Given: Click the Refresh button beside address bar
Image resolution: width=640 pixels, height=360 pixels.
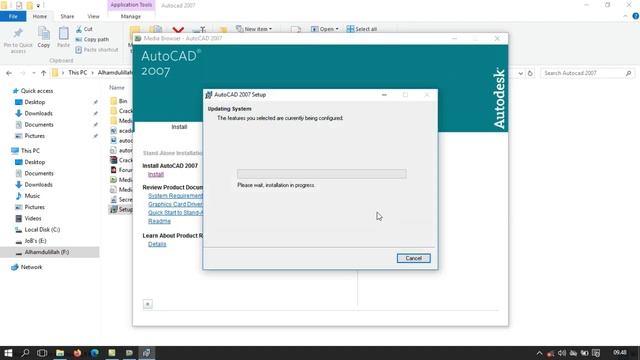Looking at the screenshot, I should [530, 73].
